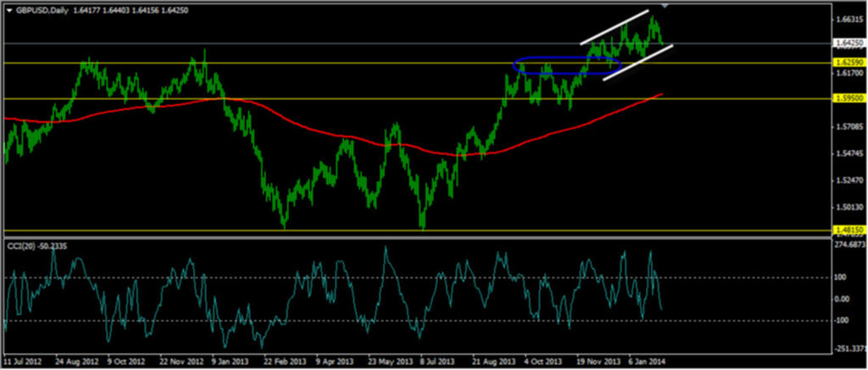Select the yellow 1.48150 price label
This screenshot has height=370, width=868.
click(848, 229)
